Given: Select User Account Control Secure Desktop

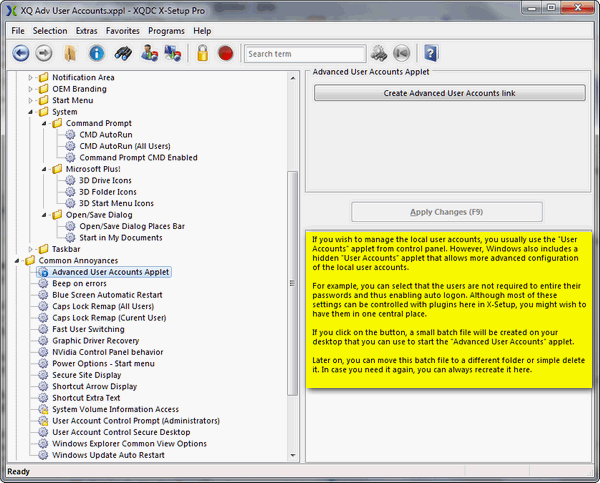Looking at the screenshot, I should [121, 432].
